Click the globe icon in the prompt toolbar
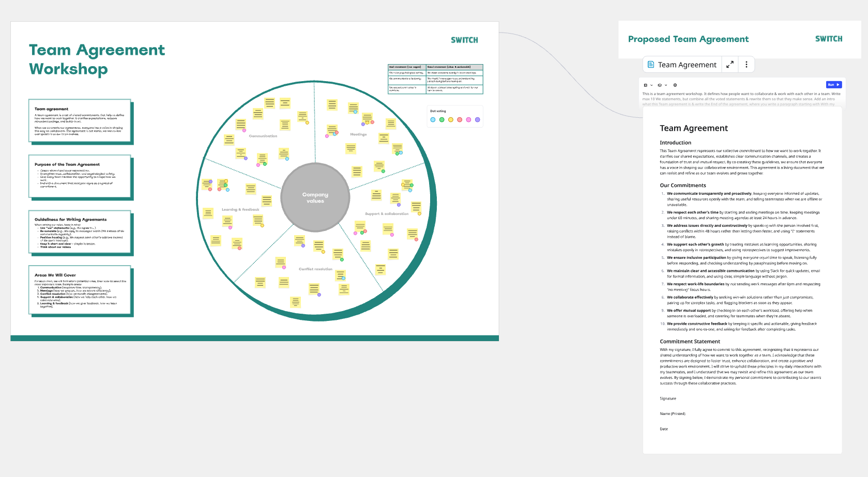 point(675,85)
